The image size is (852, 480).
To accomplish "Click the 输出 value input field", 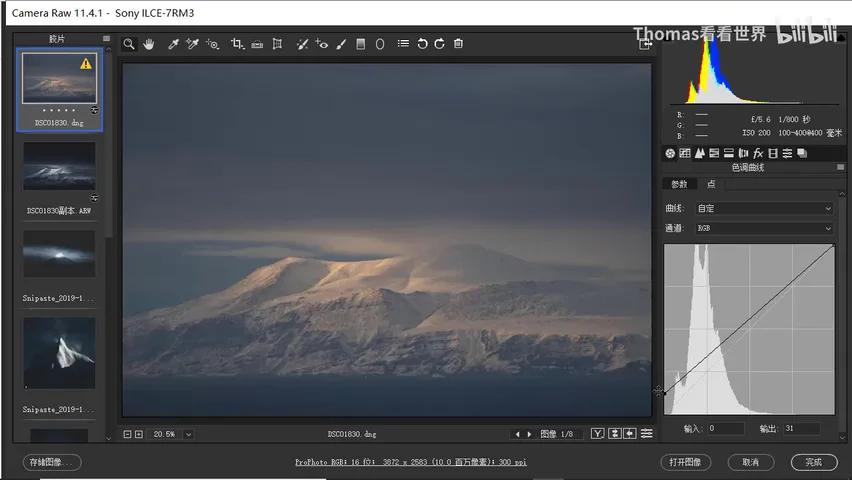I will (801, 428).
